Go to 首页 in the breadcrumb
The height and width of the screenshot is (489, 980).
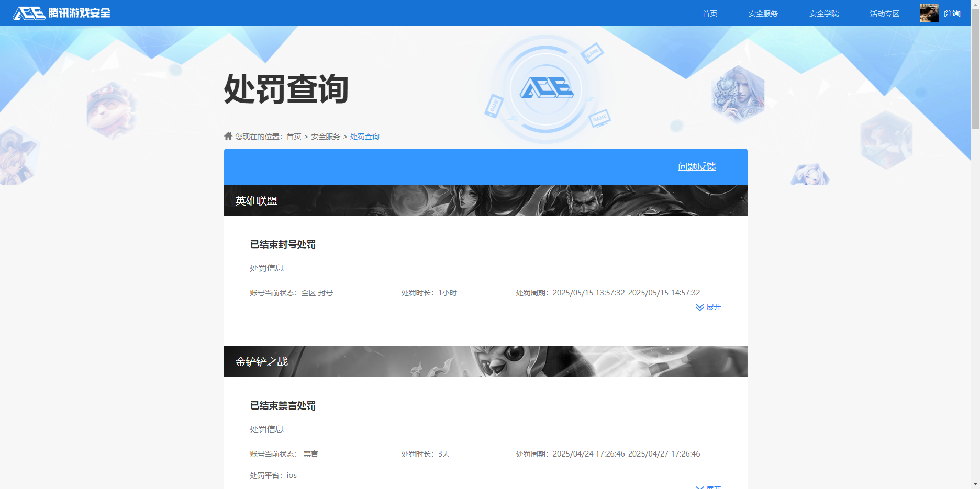[294, 137]
